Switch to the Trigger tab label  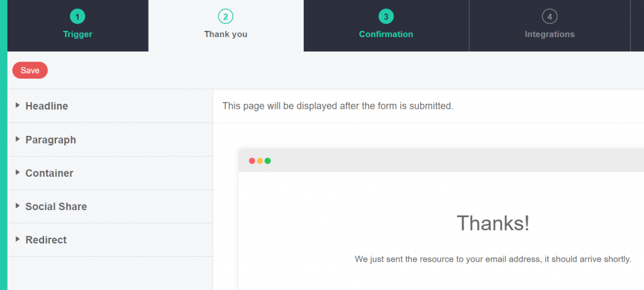click(x=77, y=34)
